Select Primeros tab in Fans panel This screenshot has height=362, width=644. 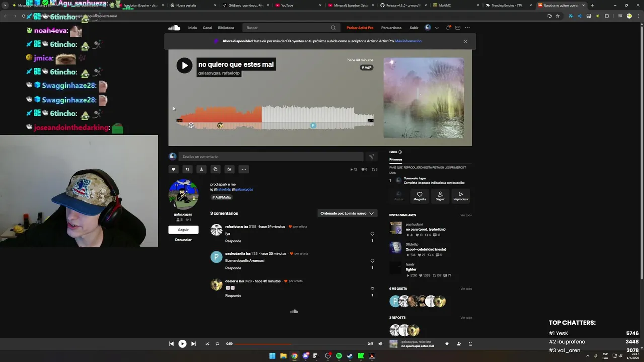[396, 159]
